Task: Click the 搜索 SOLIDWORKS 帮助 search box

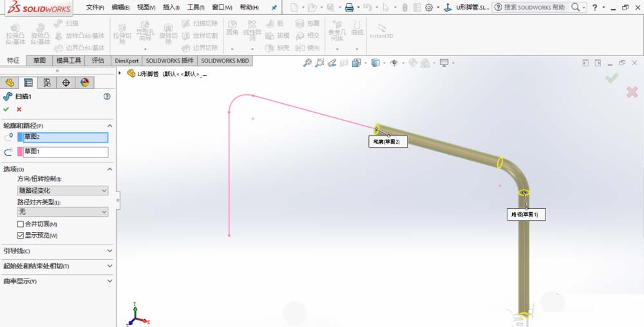Action: tap(534, 7)
